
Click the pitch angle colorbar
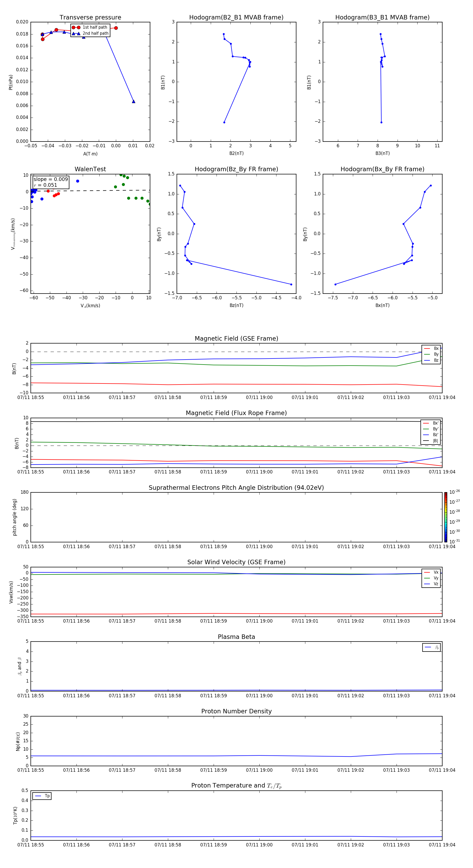[x=446, y=517]
